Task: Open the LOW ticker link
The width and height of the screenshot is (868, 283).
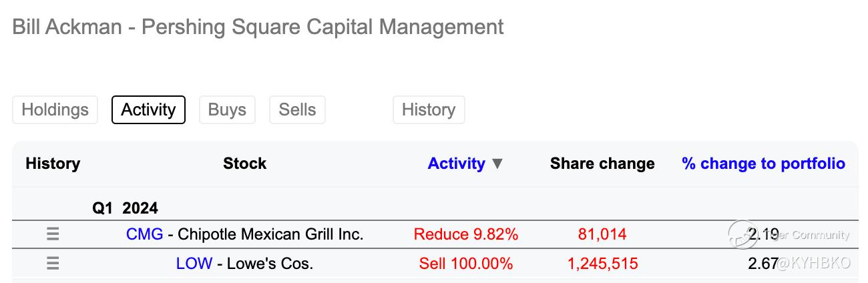Action: tap(194, 264)
